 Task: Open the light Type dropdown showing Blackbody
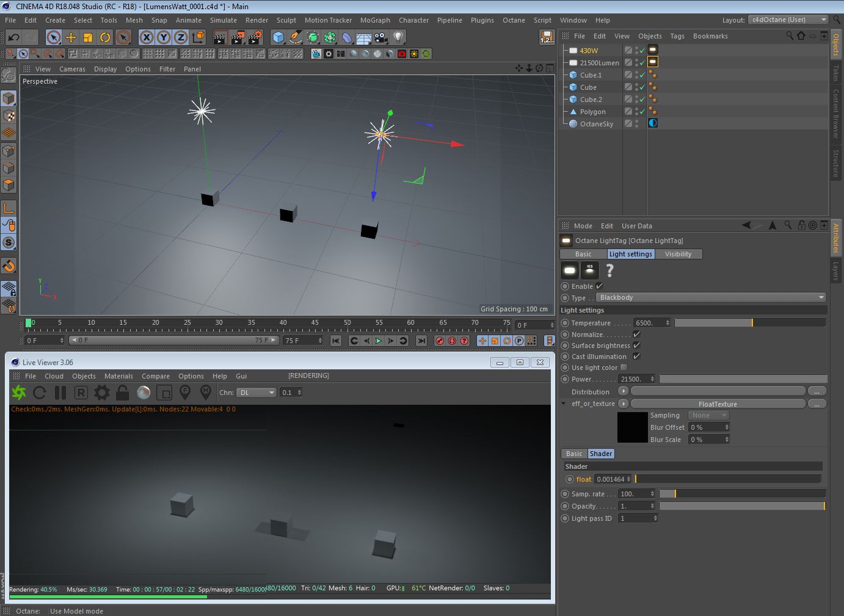[x=711, y=297]
